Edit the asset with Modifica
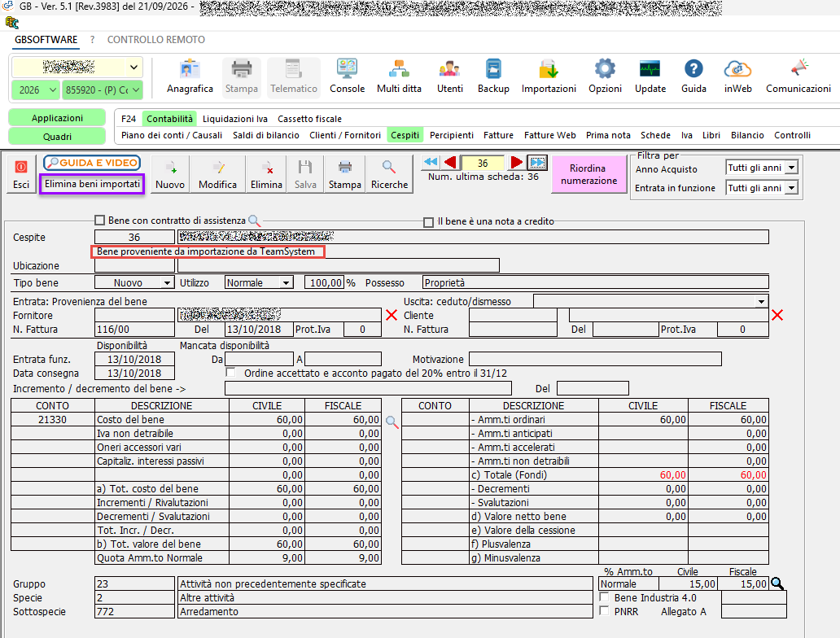 (217, 175)
